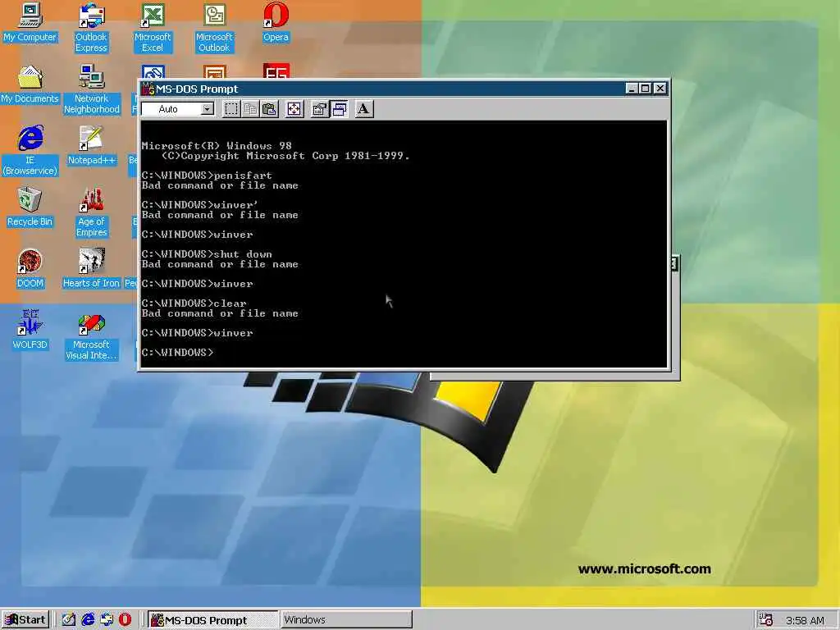
Task: Select My Documents desktop icon
Action: [x=30, y=84]
